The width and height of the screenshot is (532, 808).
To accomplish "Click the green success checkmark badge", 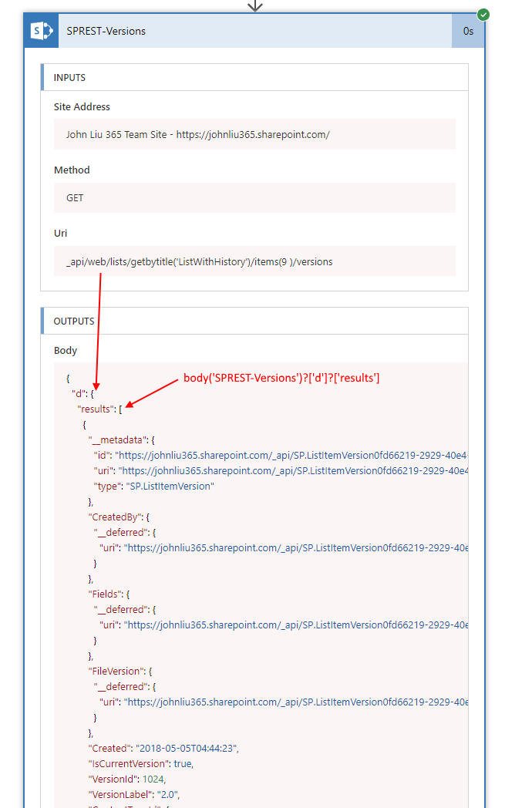I will 483,14.
